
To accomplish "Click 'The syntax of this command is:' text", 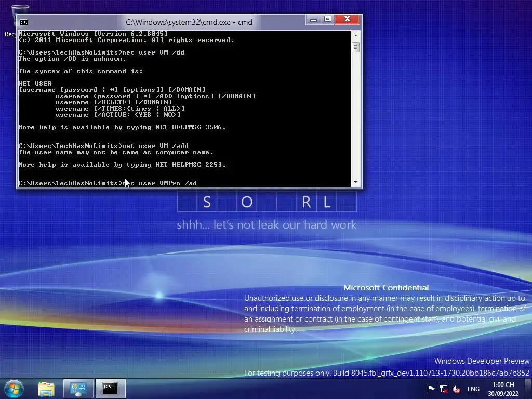I will 81,71.
